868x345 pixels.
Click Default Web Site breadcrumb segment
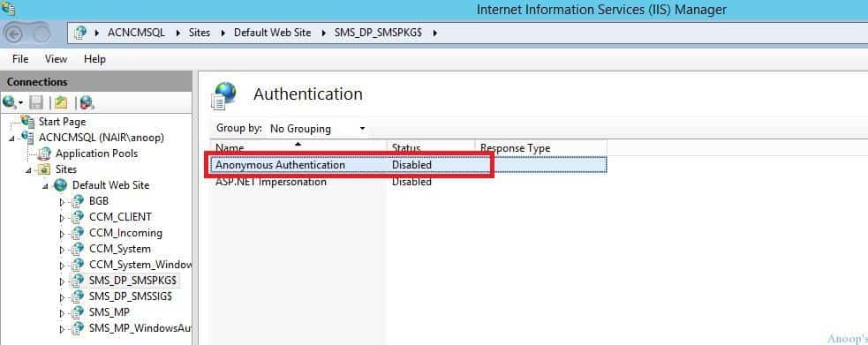click(x=272, y=33)
